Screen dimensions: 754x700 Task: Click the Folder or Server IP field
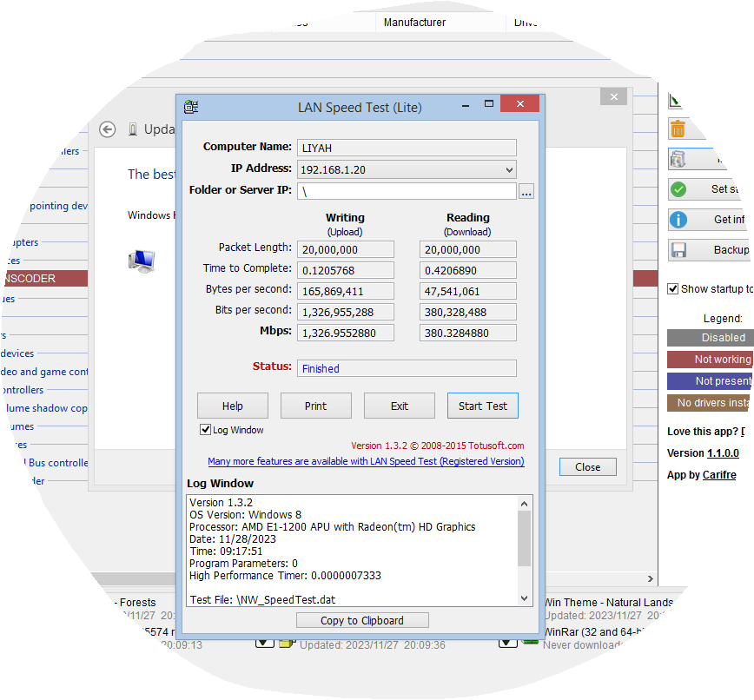click(x=407, y=191)
